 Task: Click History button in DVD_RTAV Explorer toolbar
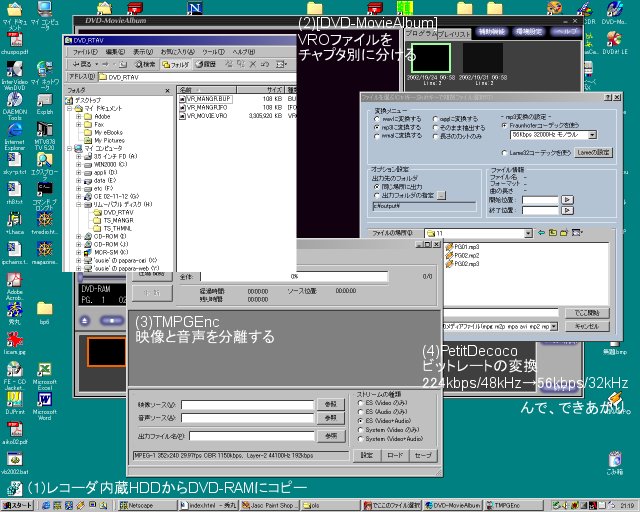coord(205,64)
